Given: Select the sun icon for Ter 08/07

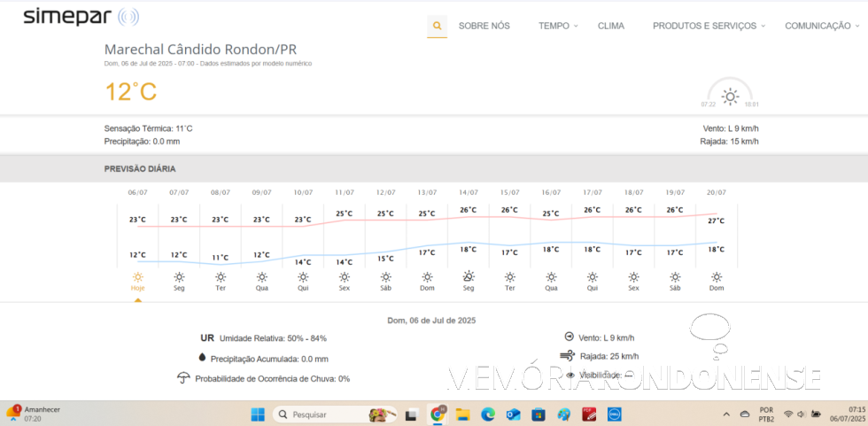Looking at the screenshot, I should pos(221,276).
